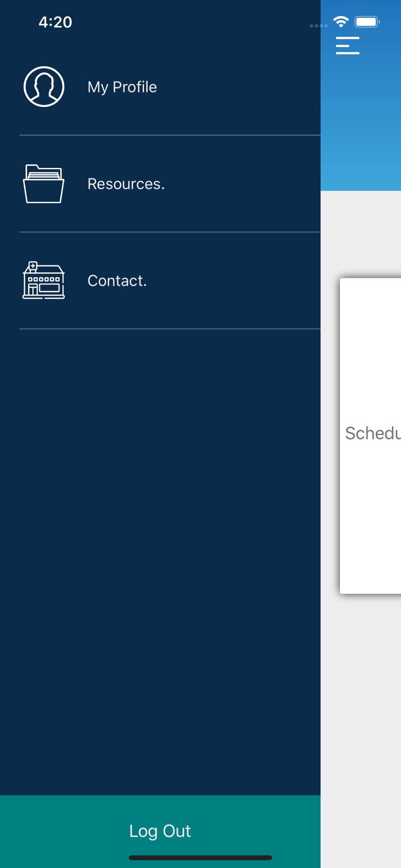Tap the Wi-Fi status bar icon
The height and width of the screenshot is (868, 401).
pyautogui.click(x=341, y=21)
